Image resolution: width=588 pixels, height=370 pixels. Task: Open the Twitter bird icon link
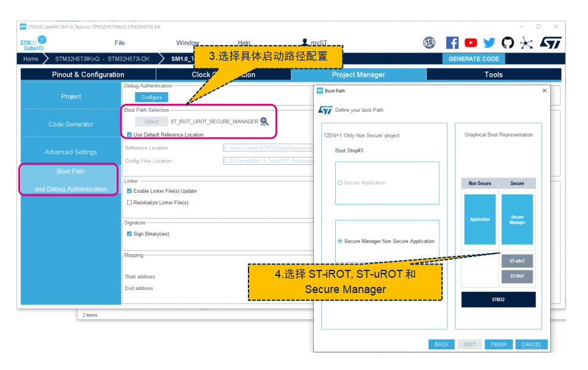point(489,43)
